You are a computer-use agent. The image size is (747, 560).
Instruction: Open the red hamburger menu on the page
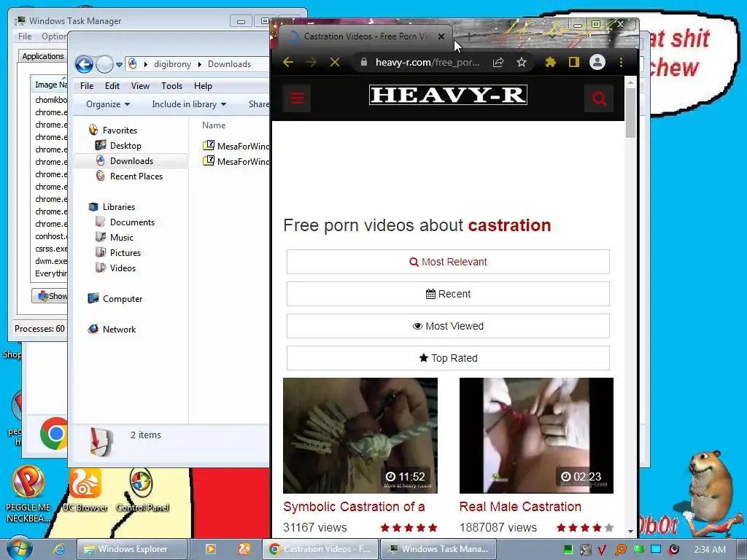coord(297,98)
